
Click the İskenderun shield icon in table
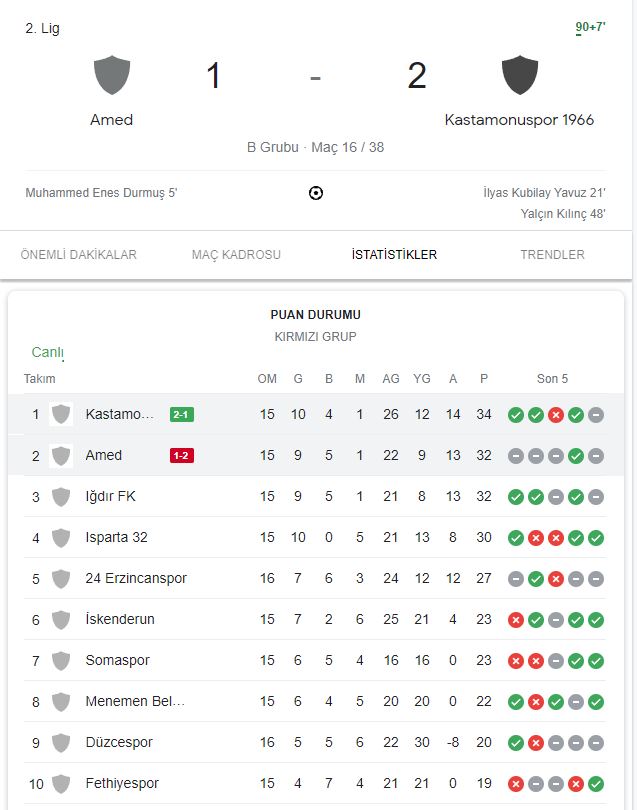62,619
